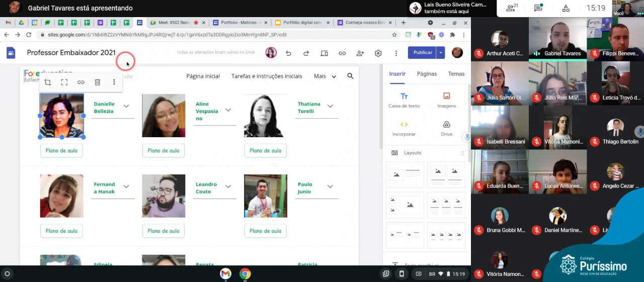644x282 pixels.
Task: Click the uncrop image icon
Action: click(64, 82)
